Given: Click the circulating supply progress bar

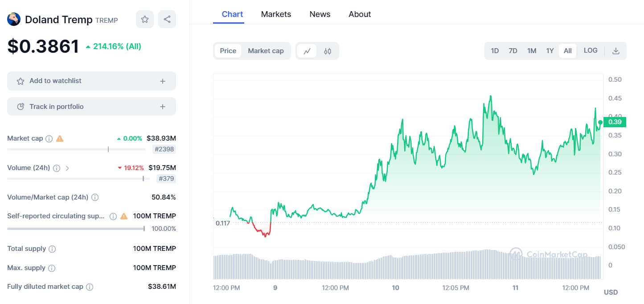Looking at the screenshot, I should (x=76, y=229).
